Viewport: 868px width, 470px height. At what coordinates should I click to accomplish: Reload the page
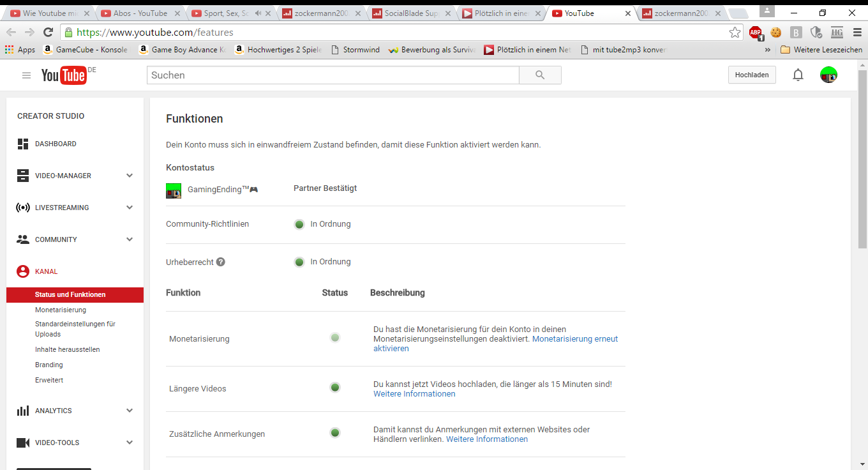48,33
